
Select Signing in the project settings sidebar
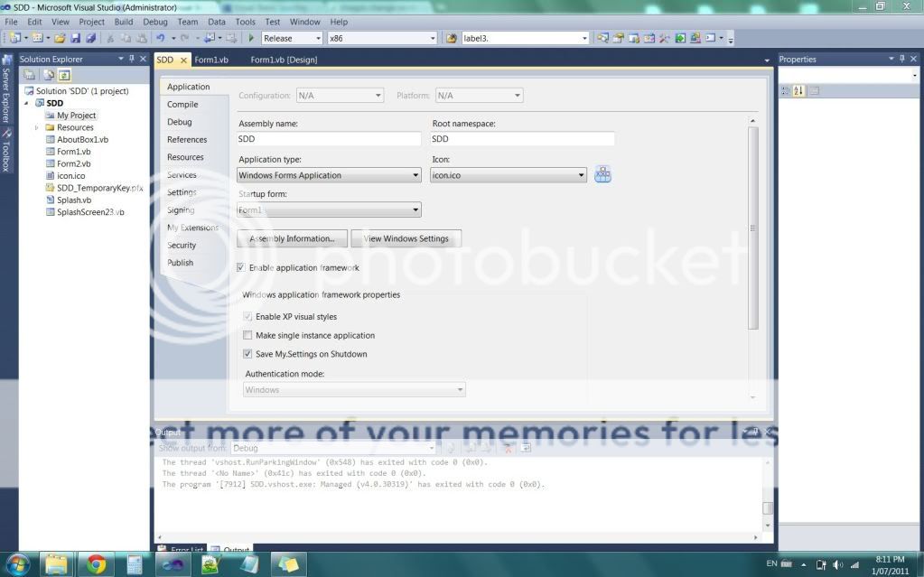tap(182, 209)
